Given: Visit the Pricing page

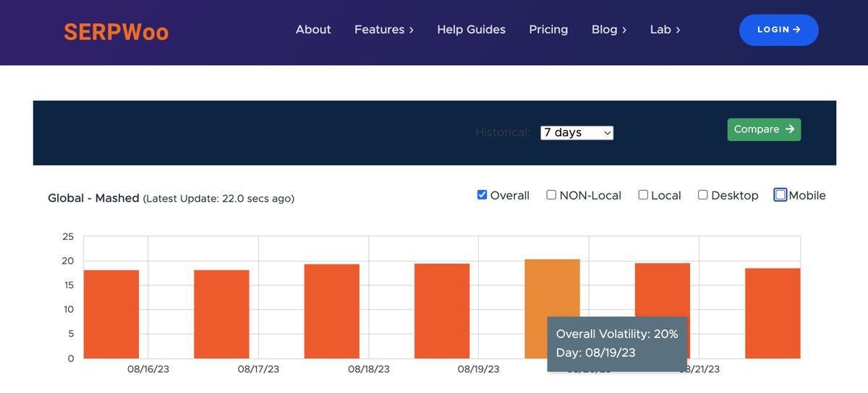Looking at the screenshot, I should (548, 30).
